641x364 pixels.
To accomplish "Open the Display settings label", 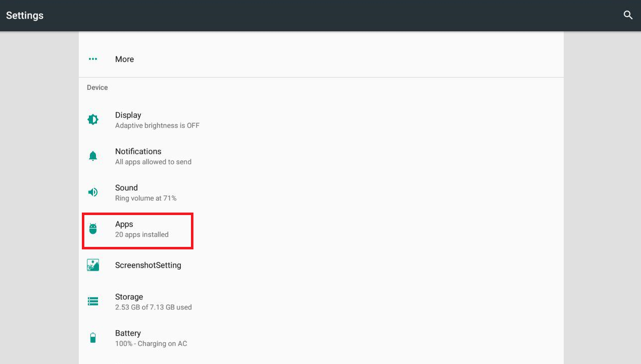I will (128, 115).
